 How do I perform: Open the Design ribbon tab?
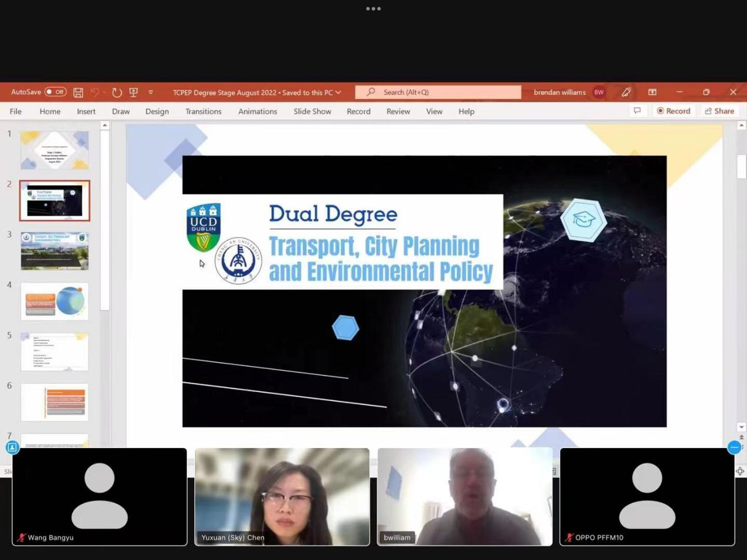[157, 111]
